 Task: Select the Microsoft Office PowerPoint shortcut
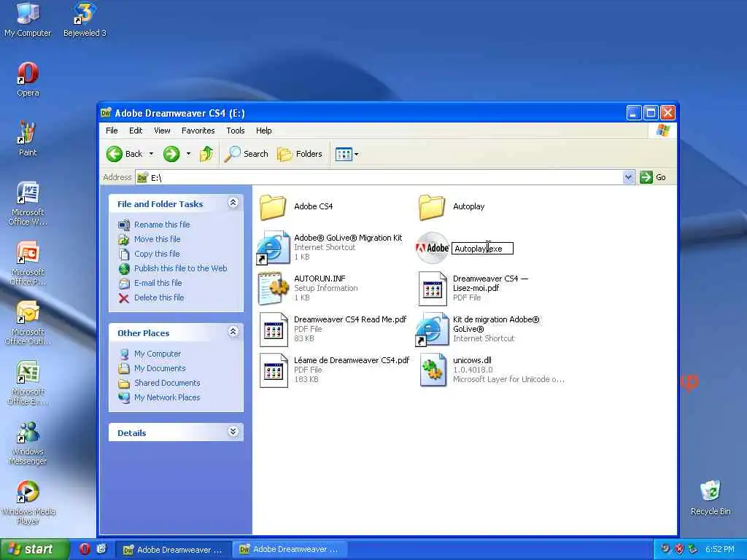(x=28, y=263)
